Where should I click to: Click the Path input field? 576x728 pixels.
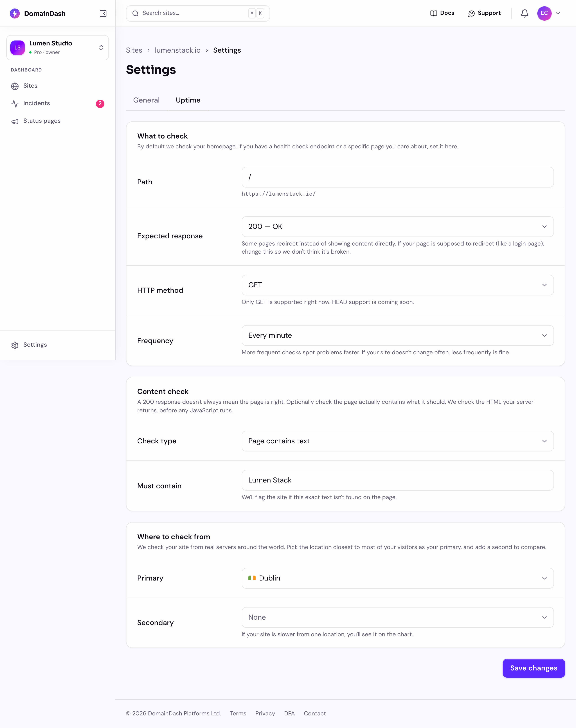coord(398,177)
